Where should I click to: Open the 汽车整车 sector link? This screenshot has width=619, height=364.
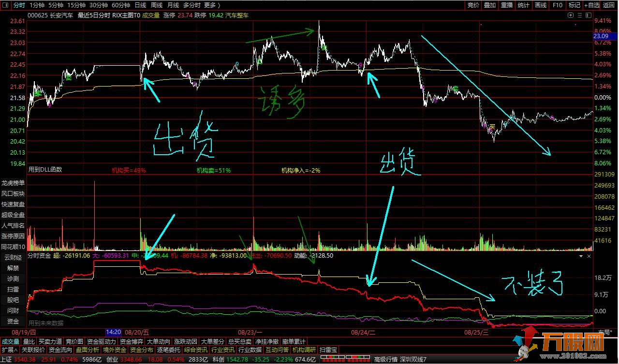coord(237,15)
